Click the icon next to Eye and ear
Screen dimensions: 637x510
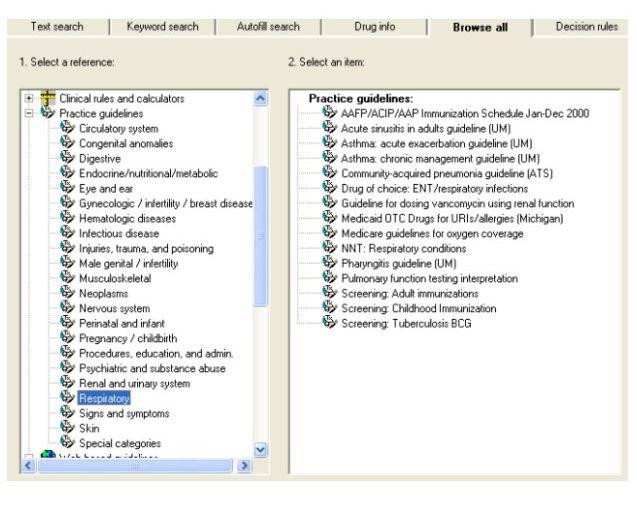pos(67,188)
